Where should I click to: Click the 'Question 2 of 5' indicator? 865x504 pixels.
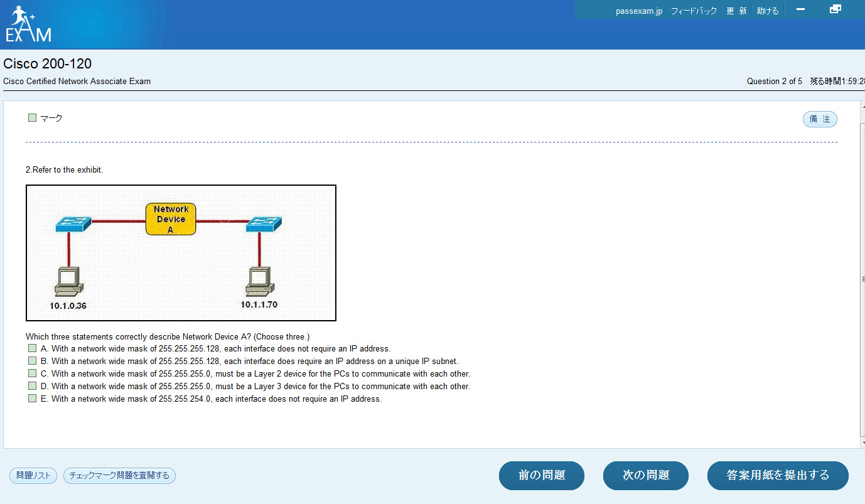[x=774, y=82]
